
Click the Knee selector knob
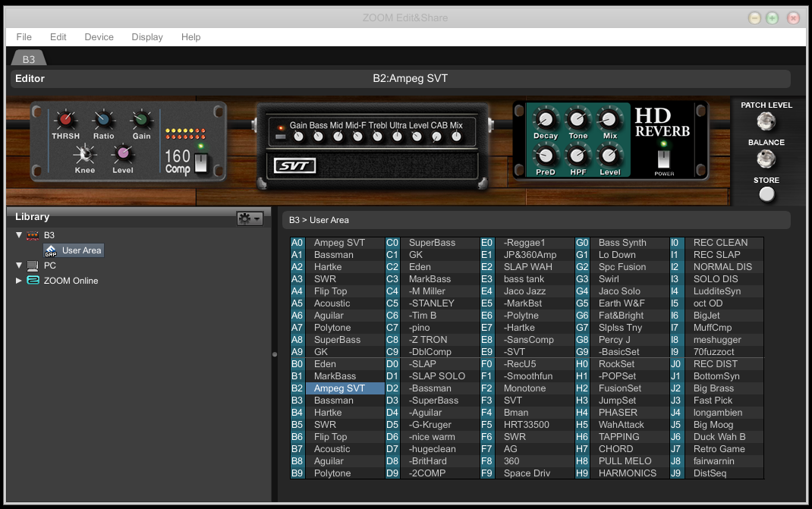(x=84, y=154)
